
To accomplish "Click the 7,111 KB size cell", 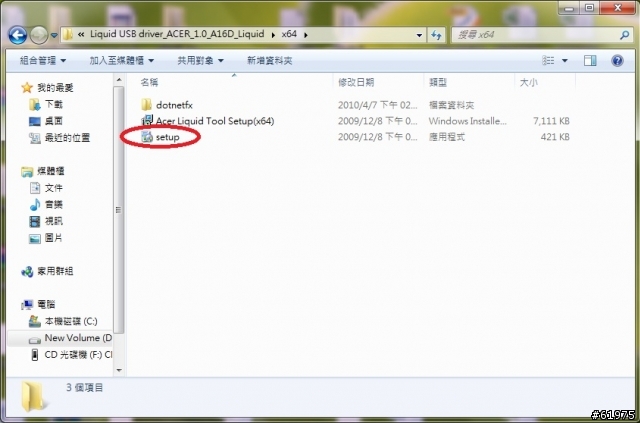I will click(x=551, y=121).
